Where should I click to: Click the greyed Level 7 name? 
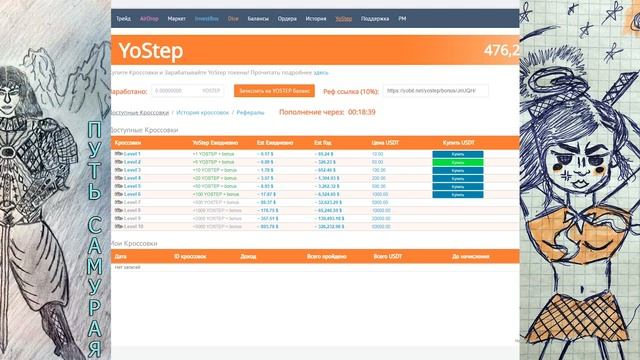pyautogui.click(x=132, y=202)
